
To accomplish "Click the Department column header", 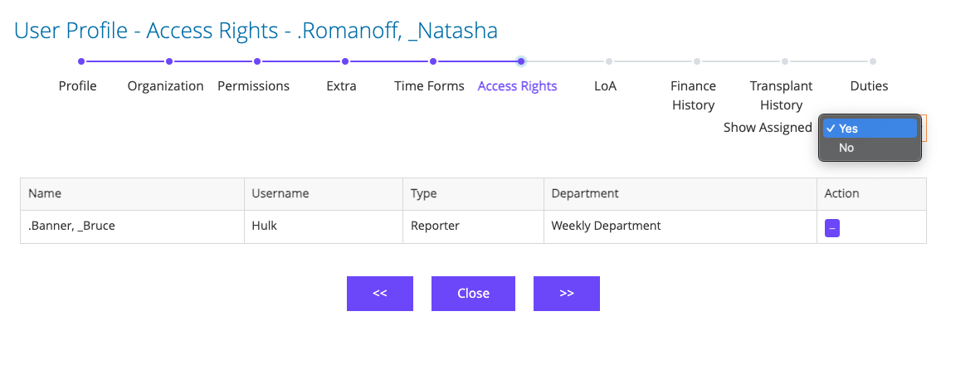I will pos(680,194).
